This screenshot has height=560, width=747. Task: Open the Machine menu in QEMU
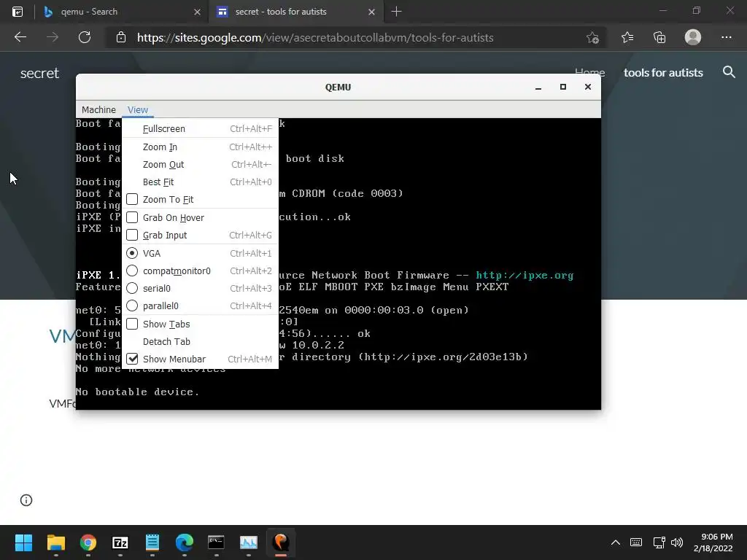98,109
